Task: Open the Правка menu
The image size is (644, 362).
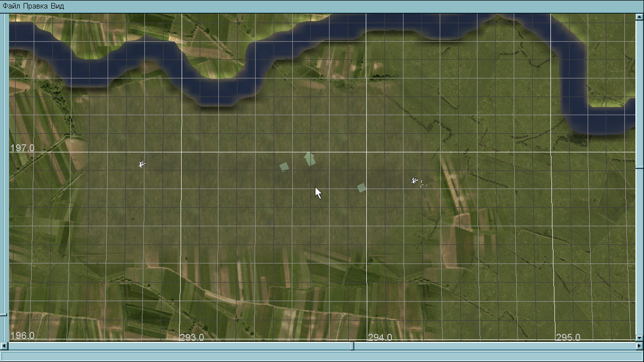Action: (36, 6)
